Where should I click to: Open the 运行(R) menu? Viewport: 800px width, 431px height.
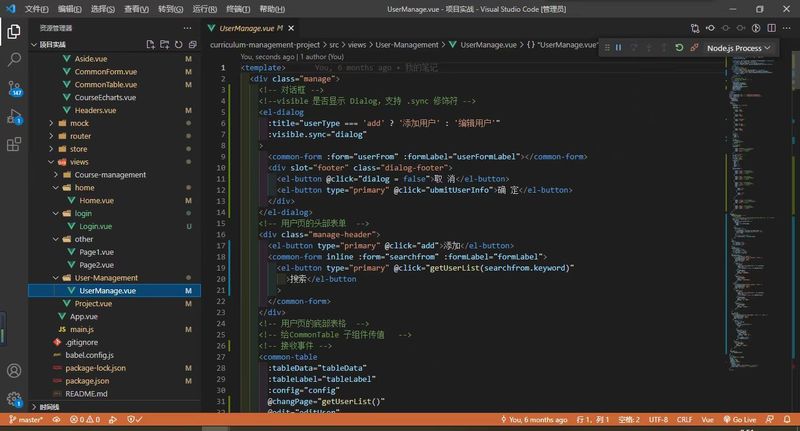204,9
